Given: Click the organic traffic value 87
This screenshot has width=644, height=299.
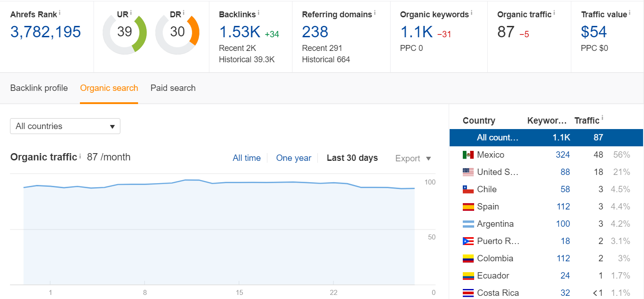Looking at the screenshot, I should [x=506, y=32].
